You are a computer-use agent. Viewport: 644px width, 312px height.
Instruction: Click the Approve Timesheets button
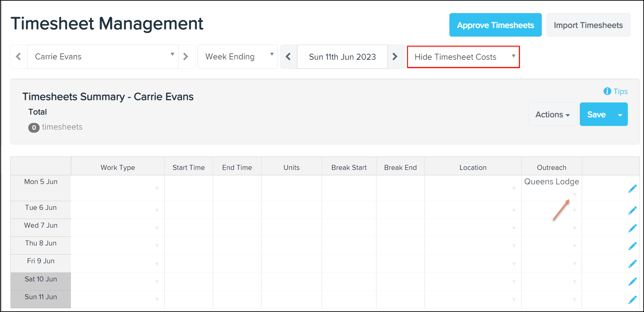tap(495, 25)
